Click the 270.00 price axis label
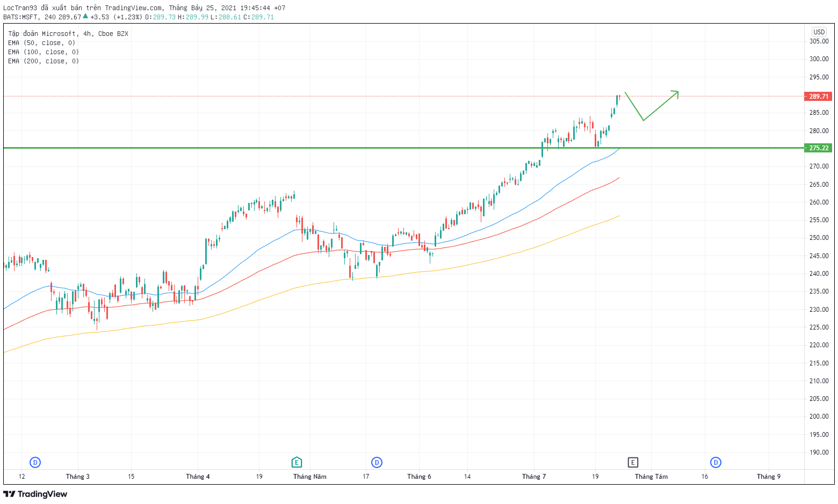 pos(819,166)
